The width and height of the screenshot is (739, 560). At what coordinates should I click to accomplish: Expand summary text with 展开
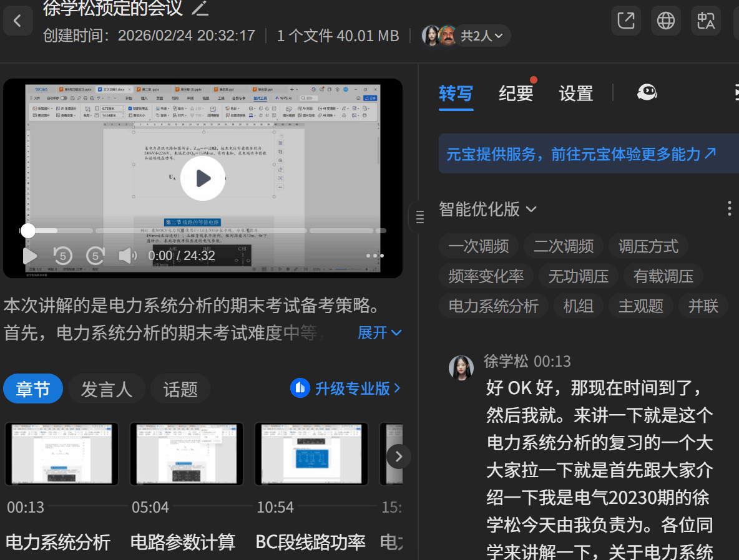pyautogui.click(x=379, y=333)
